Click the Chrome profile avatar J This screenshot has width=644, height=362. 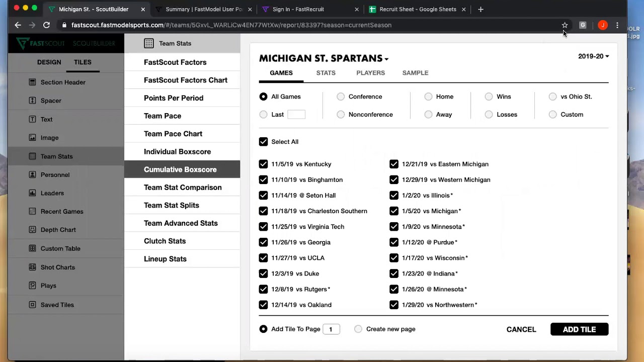(602, 25)
